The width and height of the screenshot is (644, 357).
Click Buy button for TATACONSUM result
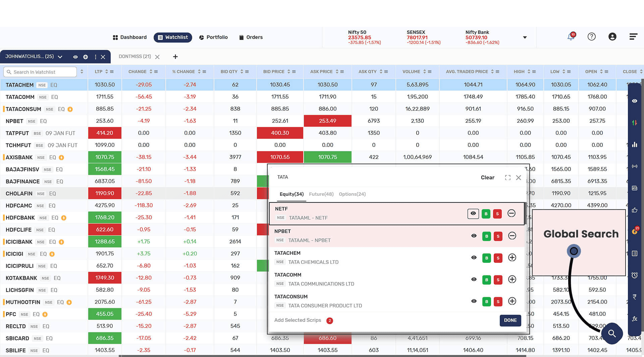pyautogui.click(x=486, y=301)
